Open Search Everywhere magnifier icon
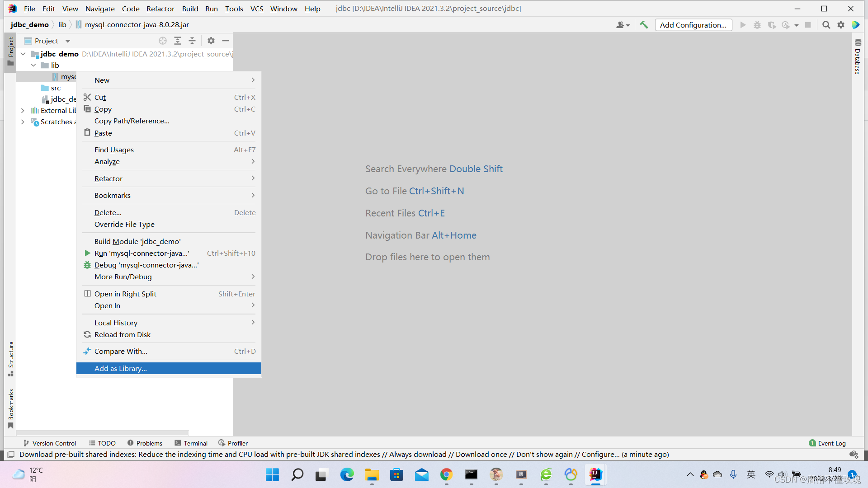868x488 pixels. (x=826, y=25)
